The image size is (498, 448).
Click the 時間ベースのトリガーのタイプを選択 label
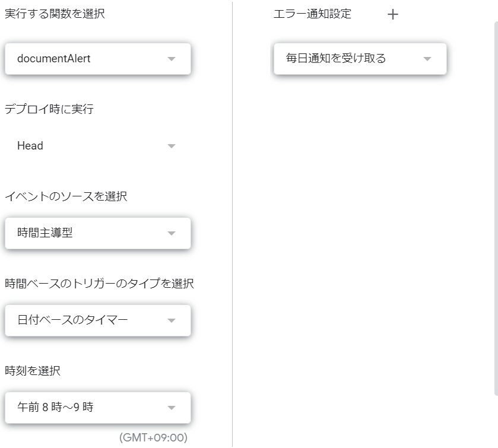pos(99,284)
